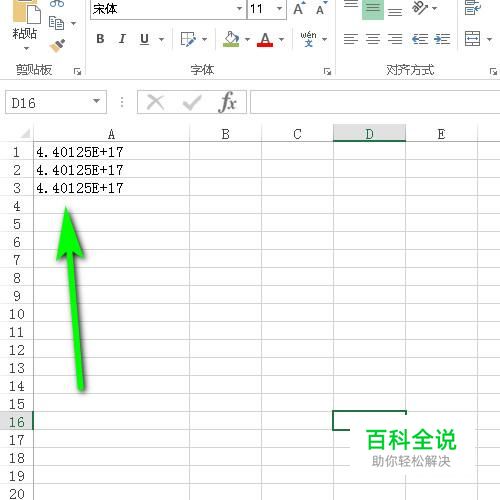Select column D header
This screenshot has width=500, height=500.
pos(369,133)
